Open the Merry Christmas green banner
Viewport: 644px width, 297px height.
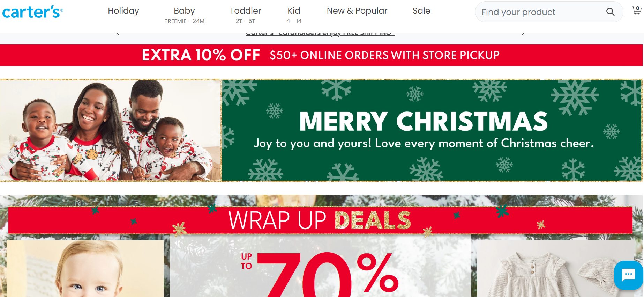[x=432, y=130]
